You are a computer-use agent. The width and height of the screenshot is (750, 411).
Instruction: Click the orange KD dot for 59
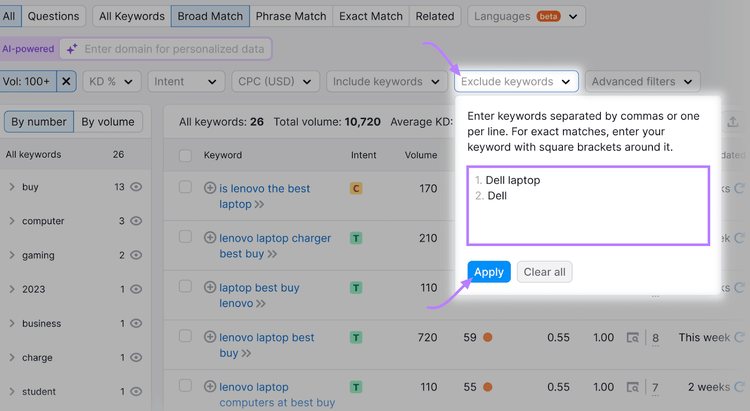pos(487,337)
